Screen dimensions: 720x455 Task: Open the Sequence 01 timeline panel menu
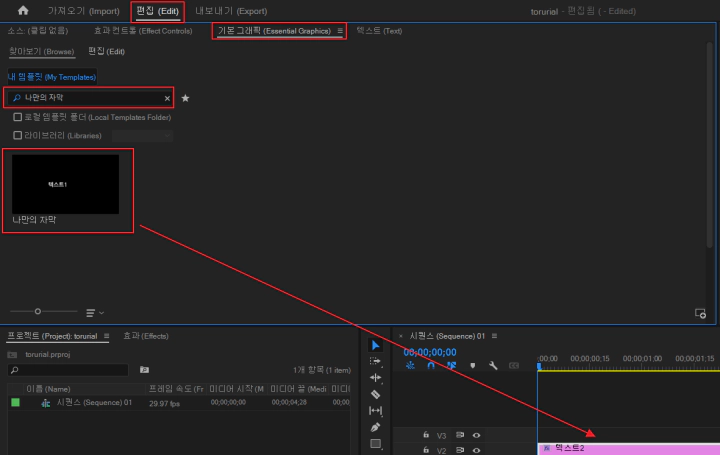coord(494,336)
